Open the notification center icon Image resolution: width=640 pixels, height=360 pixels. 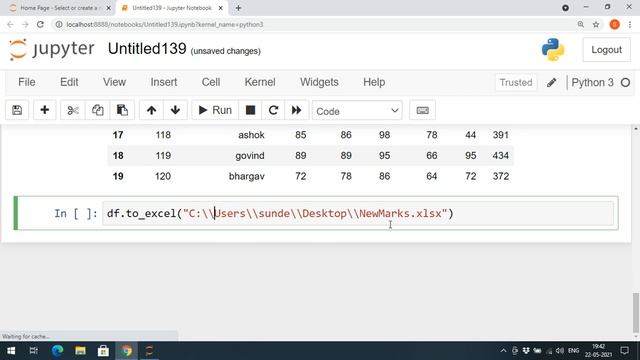(x=624, y=351)
